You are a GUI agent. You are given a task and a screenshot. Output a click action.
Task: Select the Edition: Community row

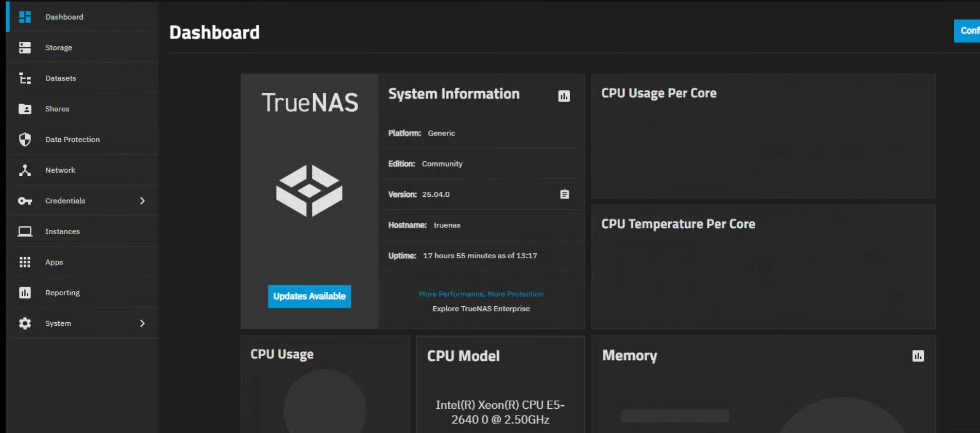482,164
